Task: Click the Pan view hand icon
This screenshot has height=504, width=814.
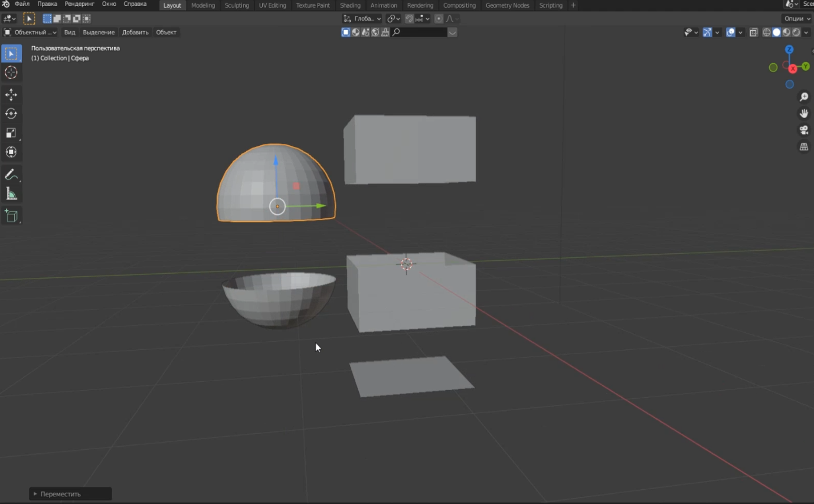Action: pos(803,113)
